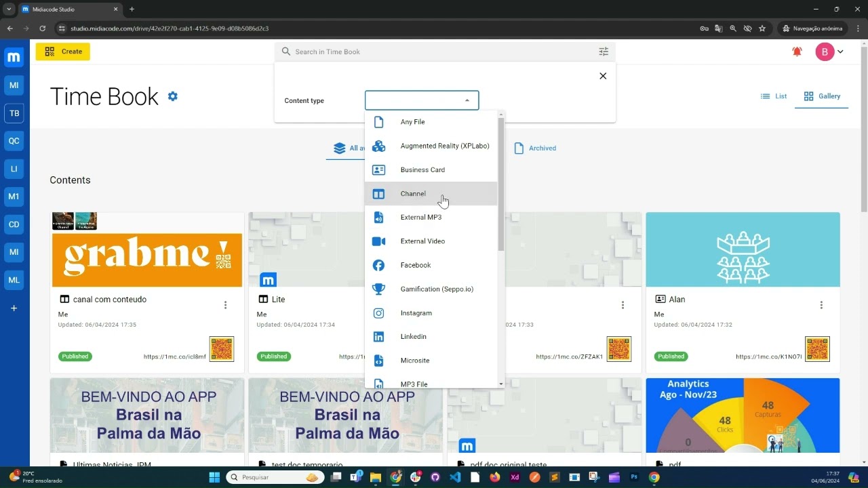Screen dimensions: 868x488
Task: Click the Midiacode logo in sidebar
Action: 14,58
